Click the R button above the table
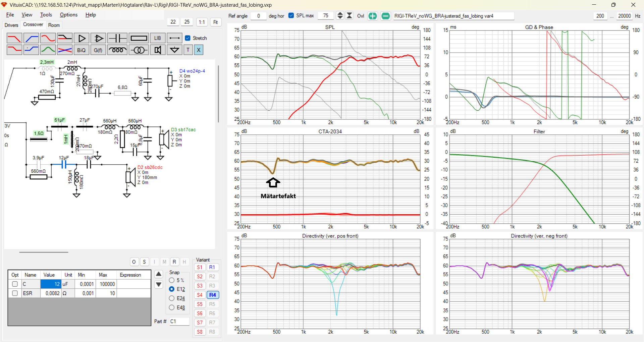 174,262
